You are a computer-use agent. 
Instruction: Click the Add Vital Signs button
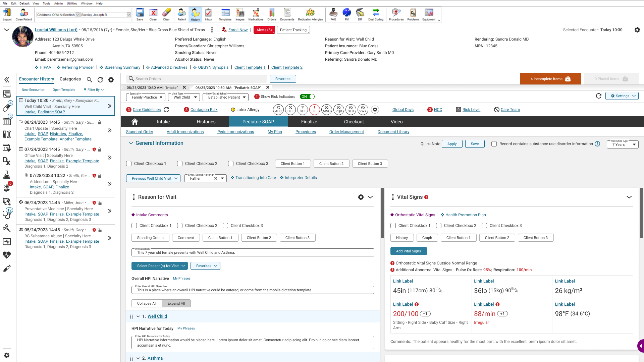[408, 251]
